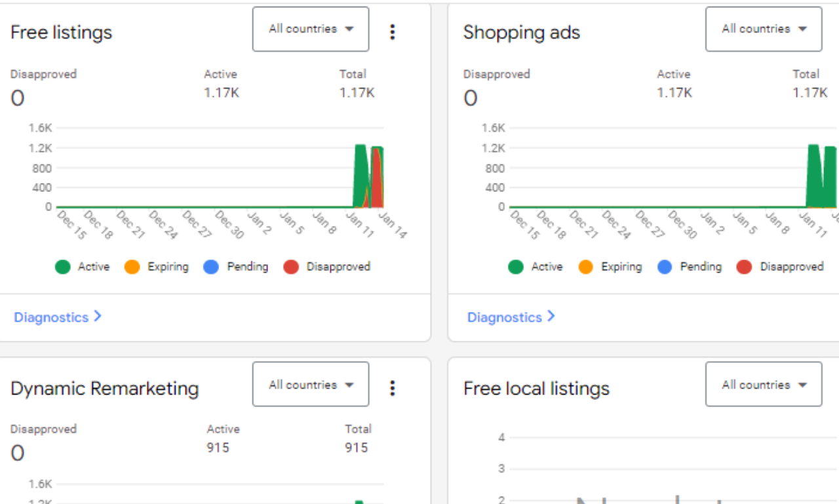Click the Active legend dot under Free listings

pos(64,267)
